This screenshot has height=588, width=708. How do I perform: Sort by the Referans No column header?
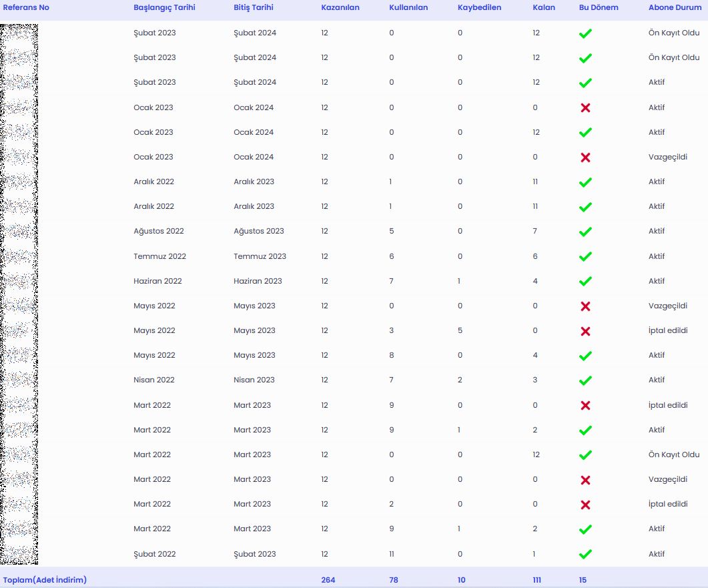click(26, 7)
